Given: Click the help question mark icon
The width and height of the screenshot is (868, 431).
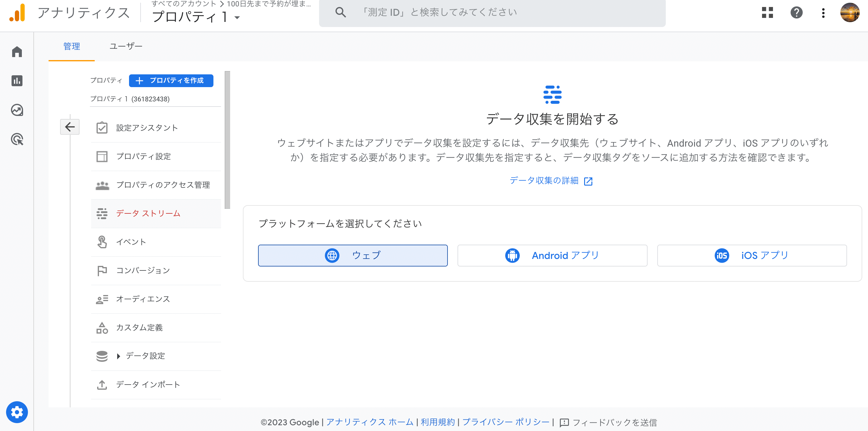Looking at the screenshot, I should tap(796, 13).
